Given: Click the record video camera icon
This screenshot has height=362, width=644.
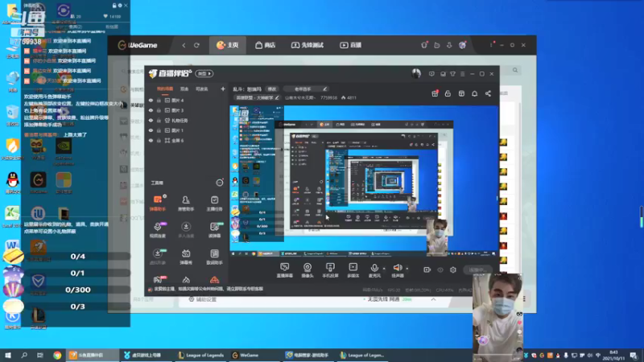Looking at the screenshot, I should pos(427,269).
